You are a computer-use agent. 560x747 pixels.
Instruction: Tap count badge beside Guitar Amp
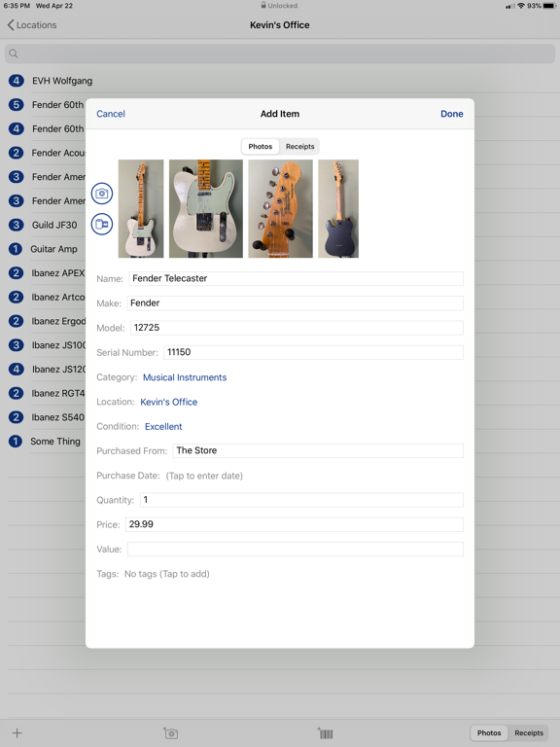[x=16, y=249]
